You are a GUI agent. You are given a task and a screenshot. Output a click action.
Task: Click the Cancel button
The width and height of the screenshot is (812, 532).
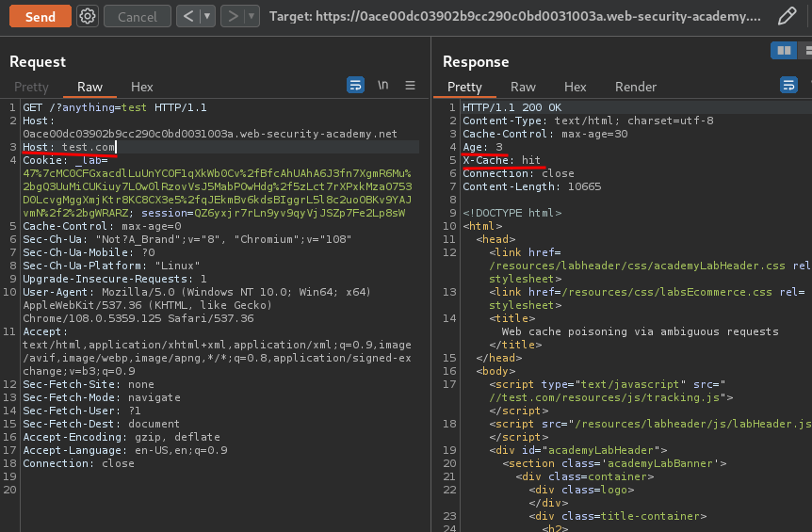138,17
